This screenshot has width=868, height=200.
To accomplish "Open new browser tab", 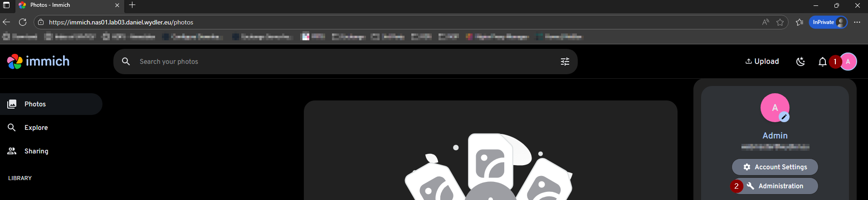I will coord(132,5).
